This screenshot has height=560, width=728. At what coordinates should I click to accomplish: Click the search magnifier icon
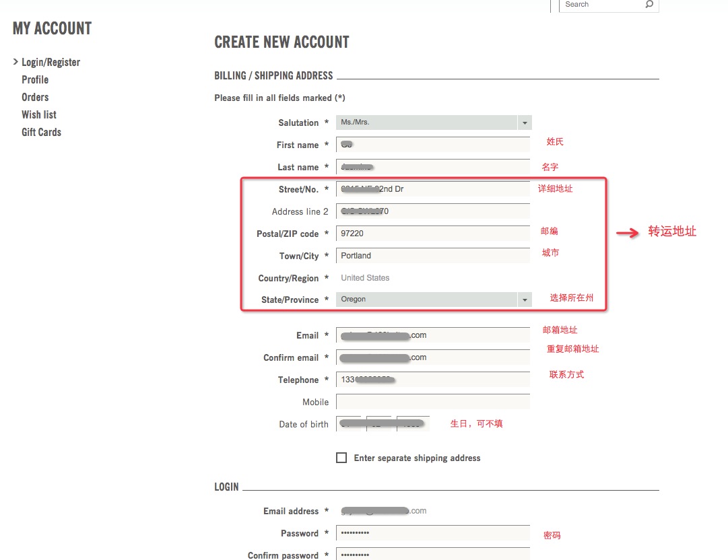tap(649, 4)
